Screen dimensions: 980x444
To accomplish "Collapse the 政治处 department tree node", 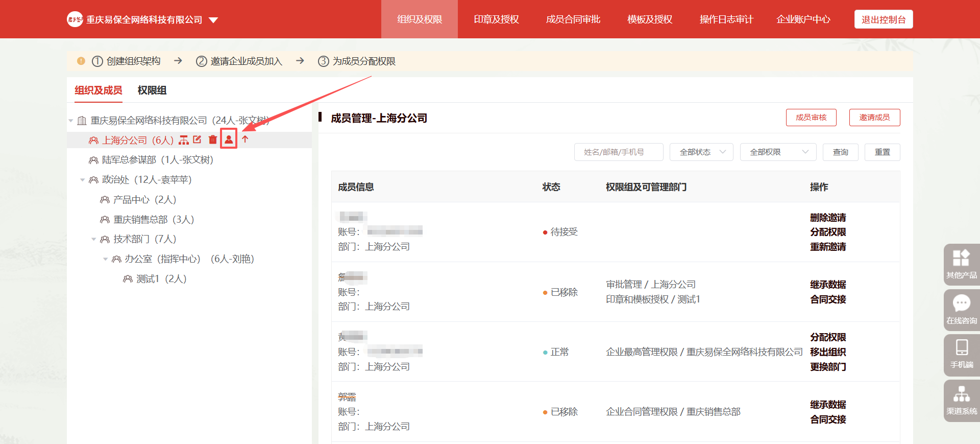I will [83, 180].
